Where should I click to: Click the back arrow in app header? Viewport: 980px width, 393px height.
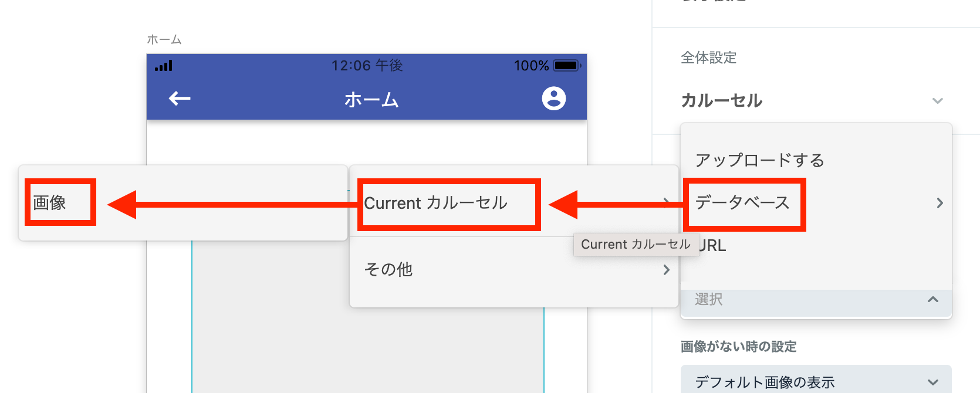180,99
